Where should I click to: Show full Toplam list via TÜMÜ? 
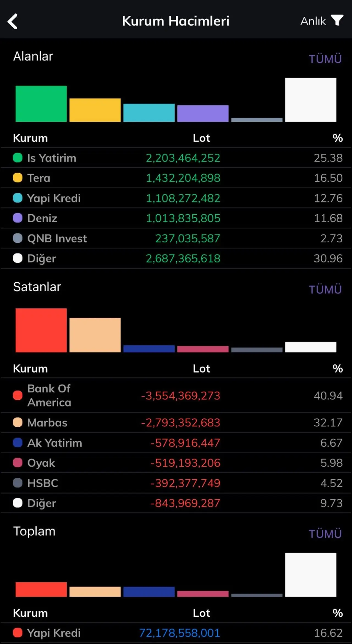point(325,534)
